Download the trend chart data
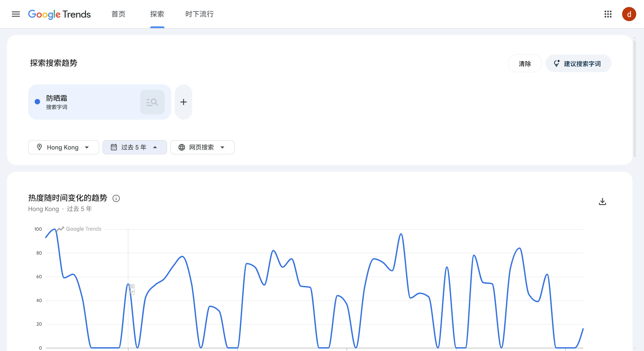644x351 pixels. pyautogui.click(x=602, y=202)
